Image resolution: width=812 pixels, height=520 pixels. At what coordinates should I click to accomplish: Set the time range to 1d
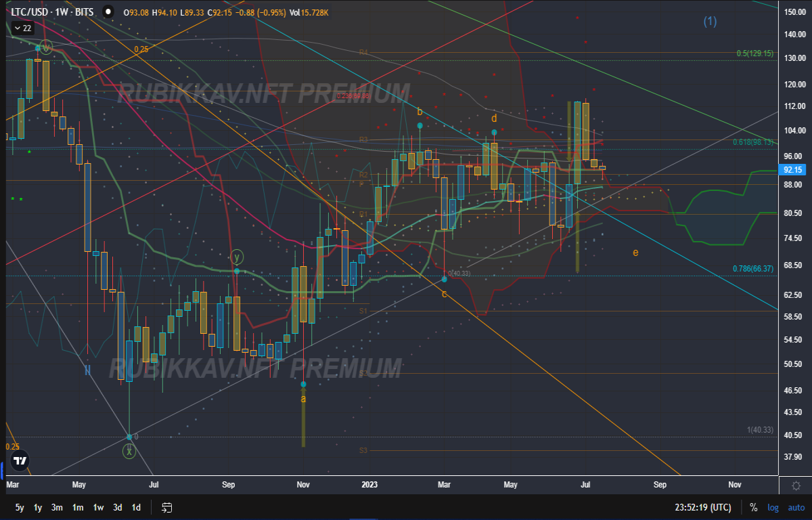136,507
